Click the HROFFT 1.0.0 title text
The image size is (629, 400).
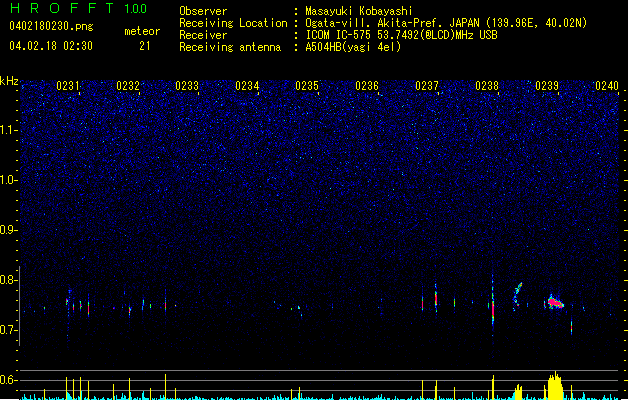click(78, 8)
